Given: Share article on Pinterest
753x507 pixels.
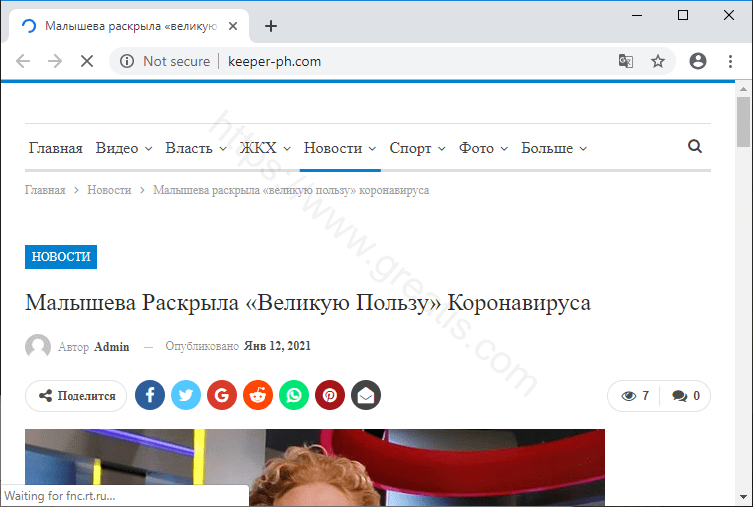Looking at the screenshot, I should click(x=330, y=395).
